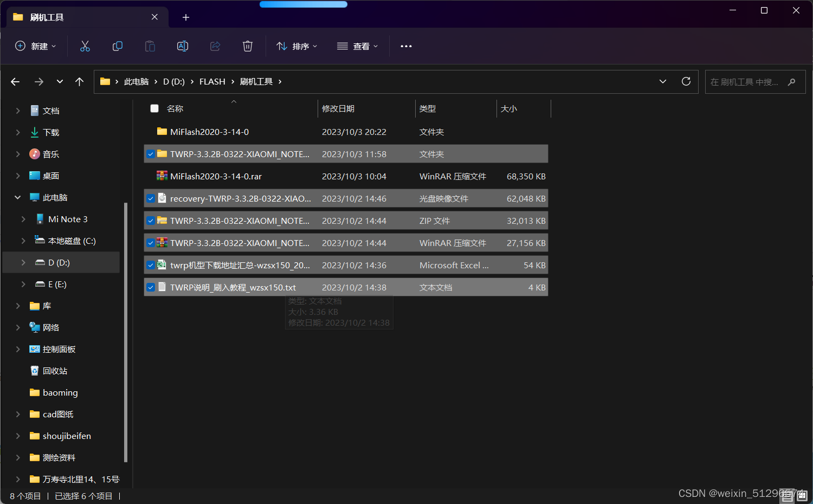Screen dimensions: 813x504
Task: Collapse the 此电脑 tree node
Action: [x=18, y=197]
